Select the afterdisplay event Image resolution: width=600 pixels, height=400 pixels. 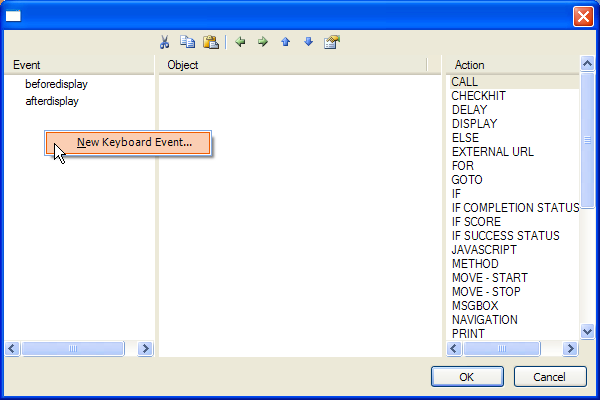[52, 101]
